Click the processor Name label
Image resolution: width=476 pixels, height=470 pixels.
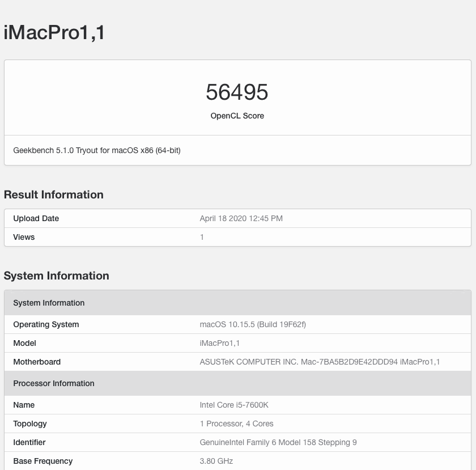click(x=24, y=405)
